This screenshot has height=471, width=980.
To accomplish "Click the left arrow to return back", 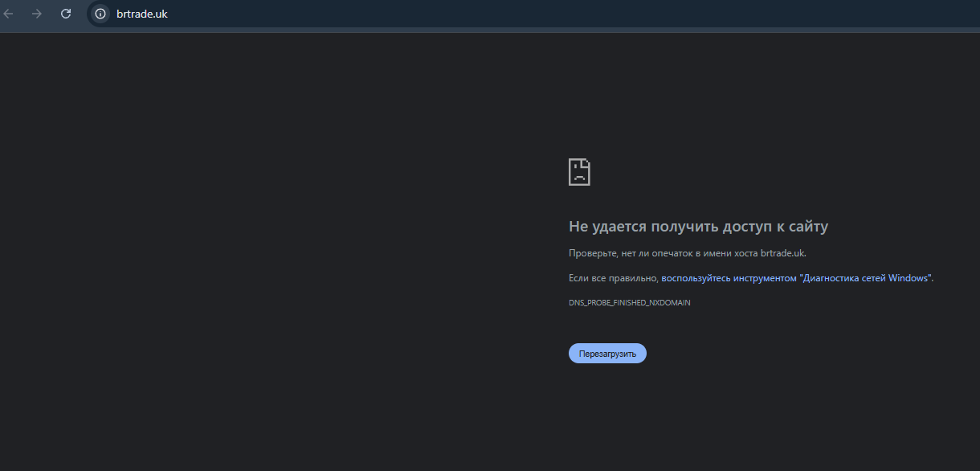I will click(10, 14).
